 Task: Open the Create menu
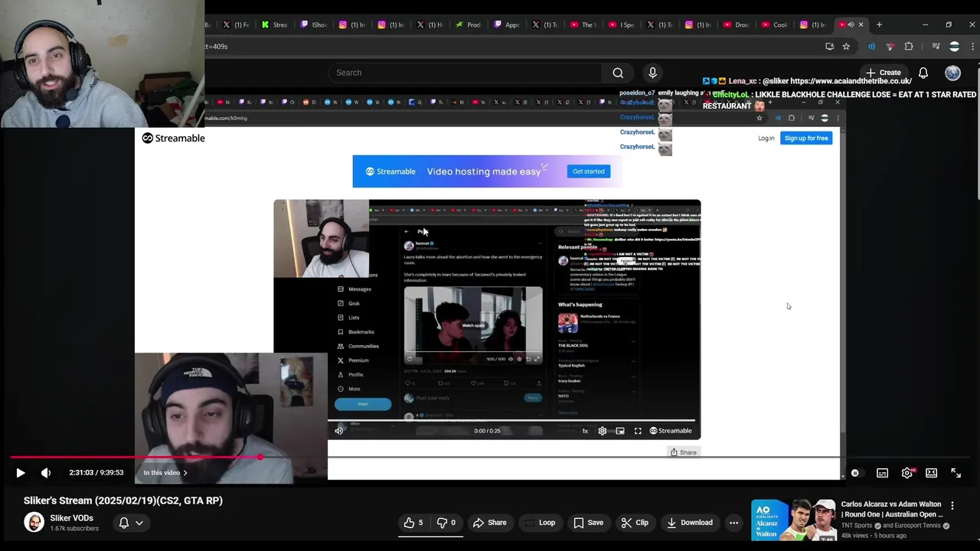pos(884,73)
